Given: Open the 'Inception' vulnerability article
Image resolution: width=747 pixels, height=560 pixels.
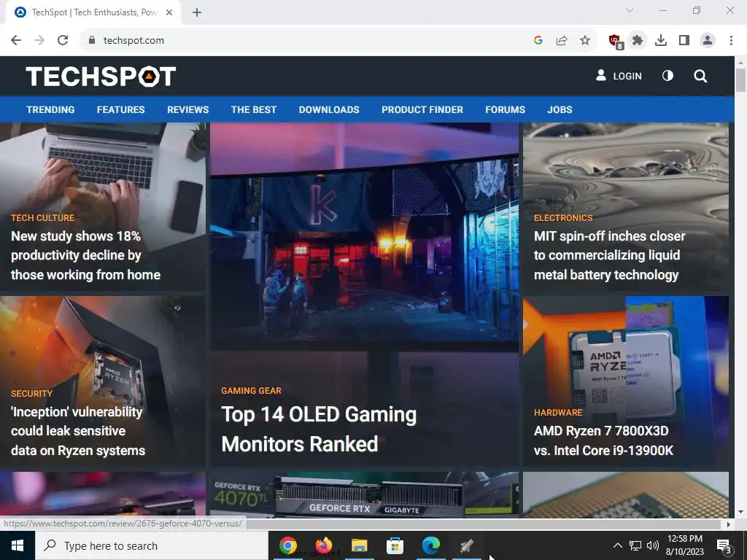Looking at the screenshot, I should click(x=78, y=431).
